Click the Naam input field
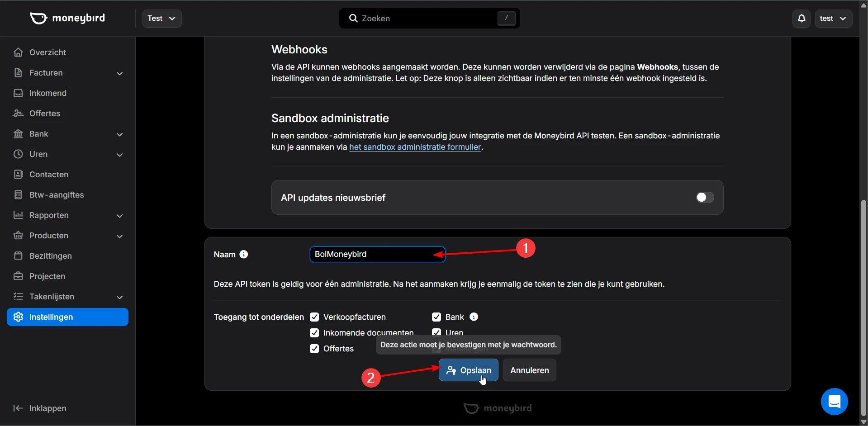The height and width of the screenshot is (426, 868). (377, 254)
